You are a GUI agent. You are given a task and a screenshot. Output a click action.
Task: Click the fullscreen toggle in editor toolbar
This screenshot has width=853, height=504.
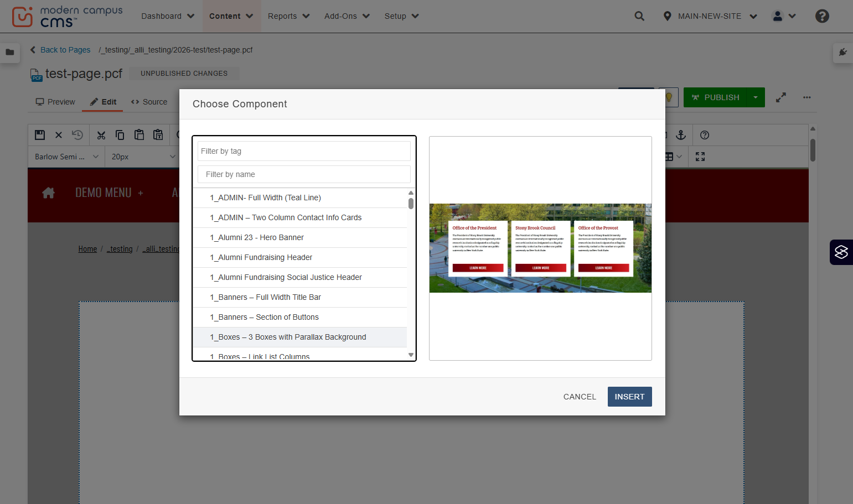click(x=700, y=157)
